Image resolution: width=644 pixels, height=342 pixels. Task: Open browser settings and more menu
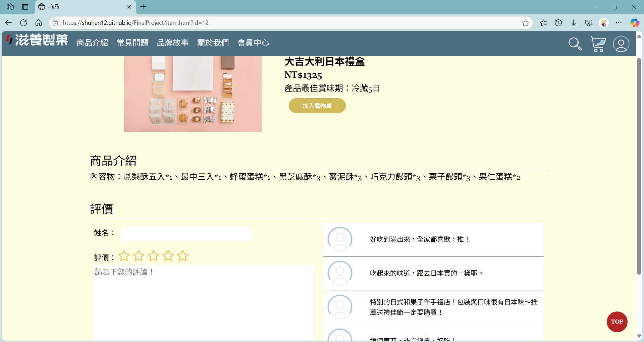619,23
